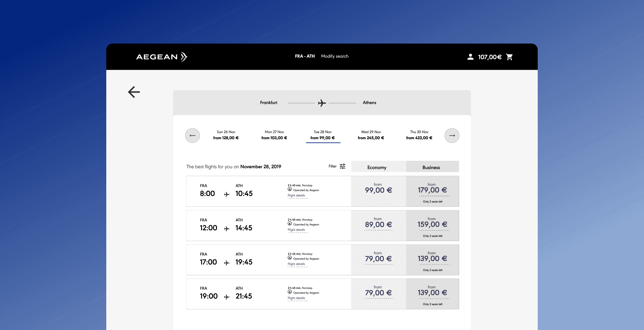This screenshot has height=330, width=644.
Task: Open Flight details for the 8:00 flight
Action: (296, 196)
